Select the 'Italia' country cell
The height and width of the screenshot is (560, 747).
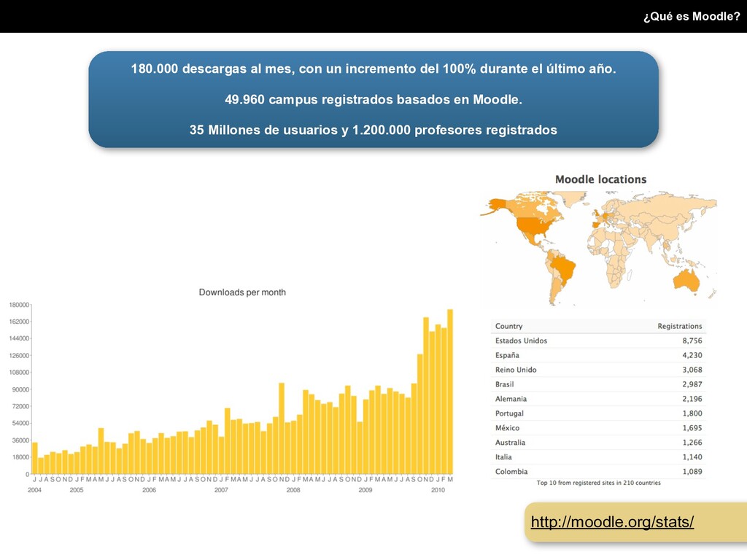[503, 456]
